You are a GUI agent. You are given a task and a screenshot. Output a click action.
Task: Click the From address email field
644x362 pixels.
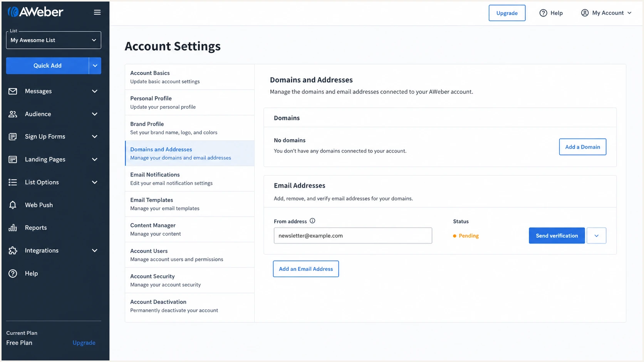pos(353,235)
